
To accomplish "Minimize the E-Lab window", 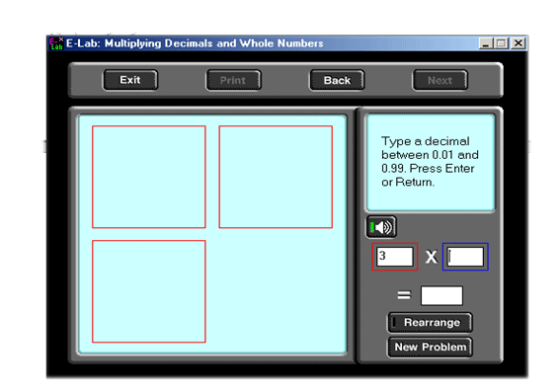I will (485, 43).
